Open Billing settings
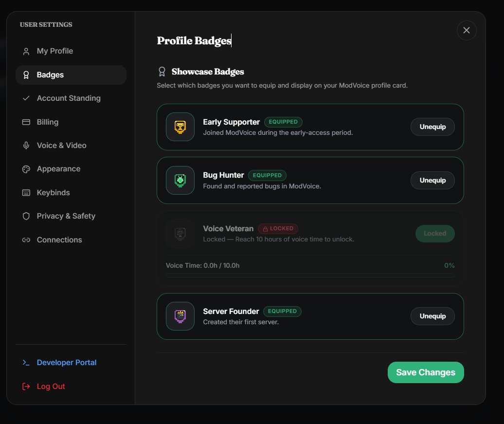The width and height of the screenshot is (504, 424). pyautogui.click(x=71, y=122)
